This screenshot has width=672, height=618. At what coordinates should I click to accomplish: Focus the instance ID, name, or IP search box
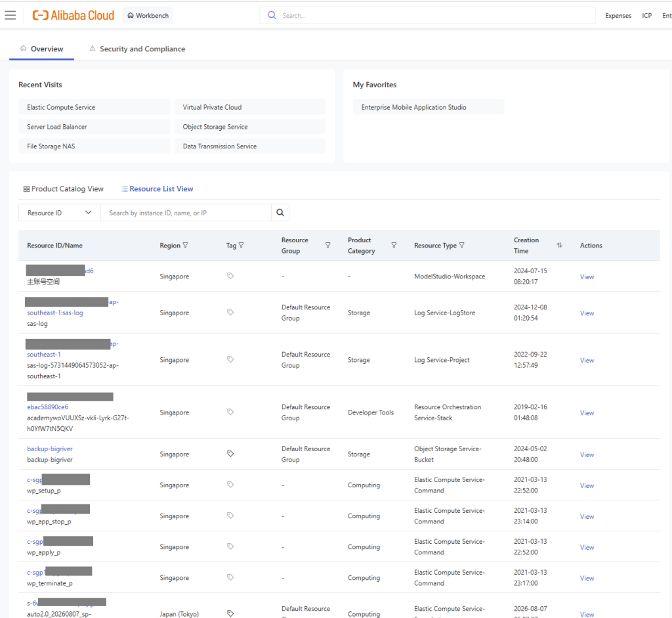click(x=186, y=213)
